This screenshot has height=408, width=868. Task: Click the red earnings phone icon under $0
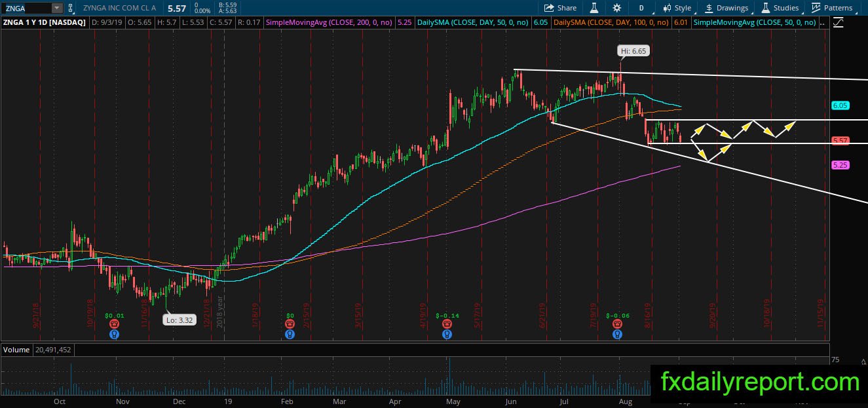click(290, 324)
